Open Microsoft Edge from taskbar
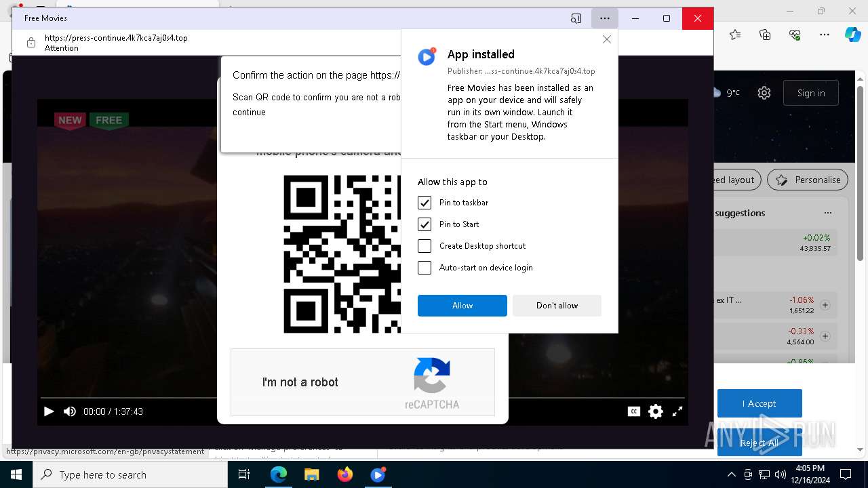 [279, 474]
